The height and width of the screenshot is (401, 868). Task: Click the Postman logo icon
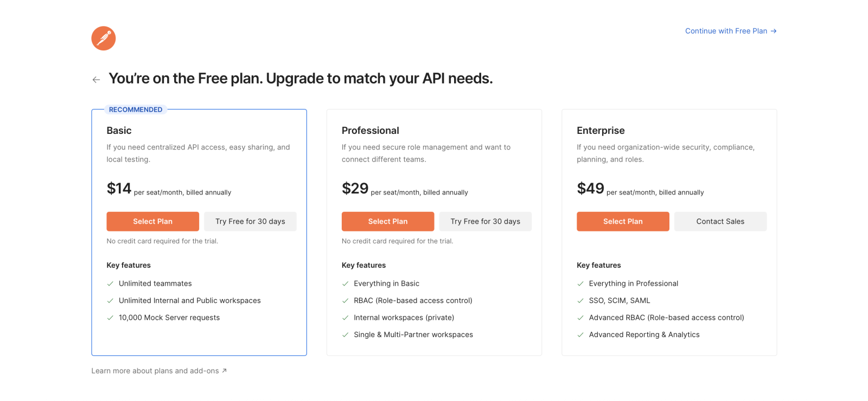click(104, 38)
